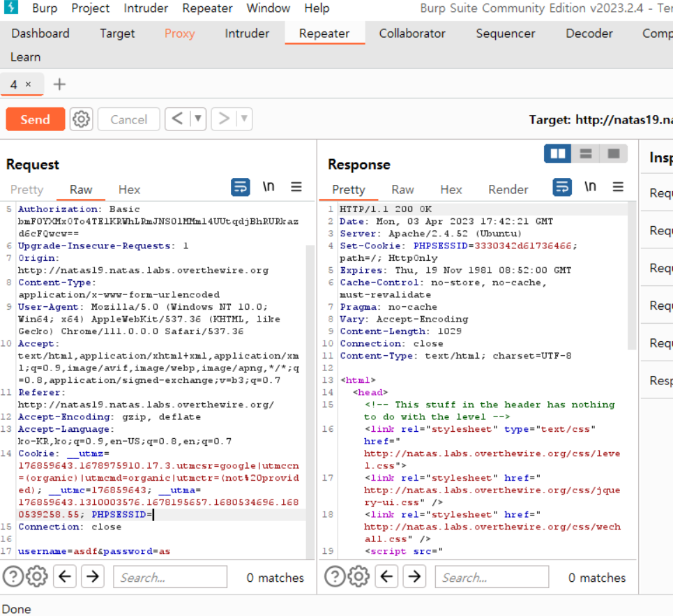This screenshot has width=673, height=616.
Task: Switch Request view to Pretty
Action: pos(27,190)
